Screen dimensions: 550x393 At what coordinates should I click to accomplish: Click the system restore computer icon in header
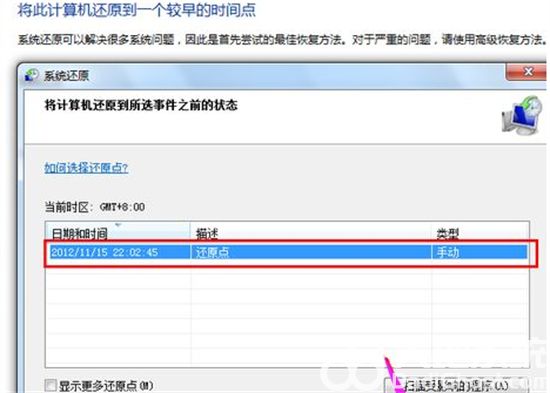522,116
